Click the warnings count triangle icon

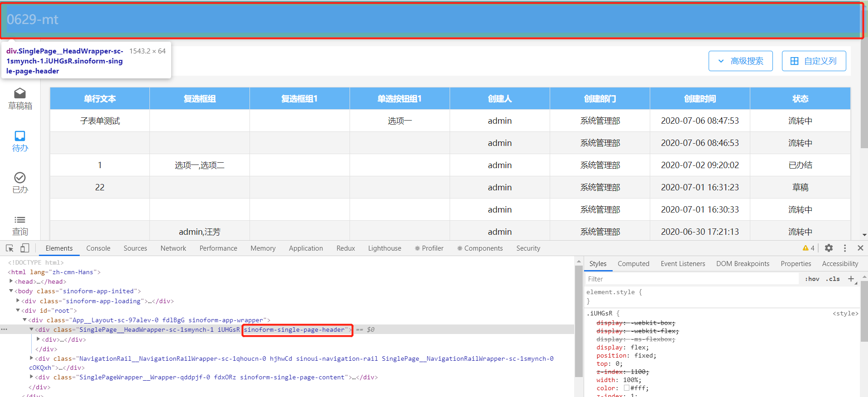806,248
